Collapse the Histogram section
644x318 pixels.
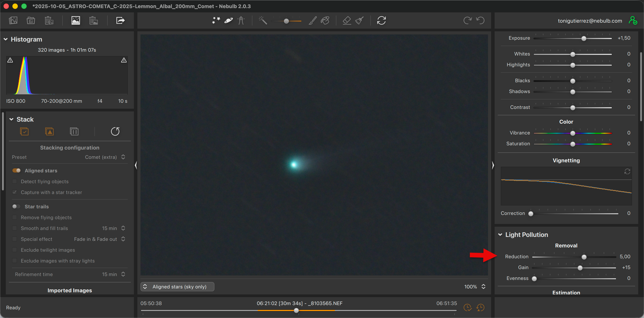tap(5, 39)
